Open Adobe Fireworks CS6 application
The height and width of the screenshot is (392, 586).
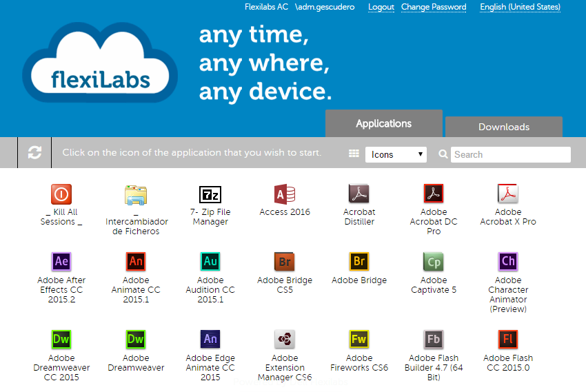[359, 340]
